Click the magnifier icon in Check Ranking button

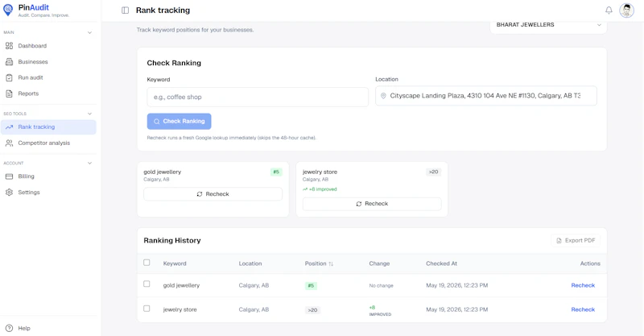157,122
